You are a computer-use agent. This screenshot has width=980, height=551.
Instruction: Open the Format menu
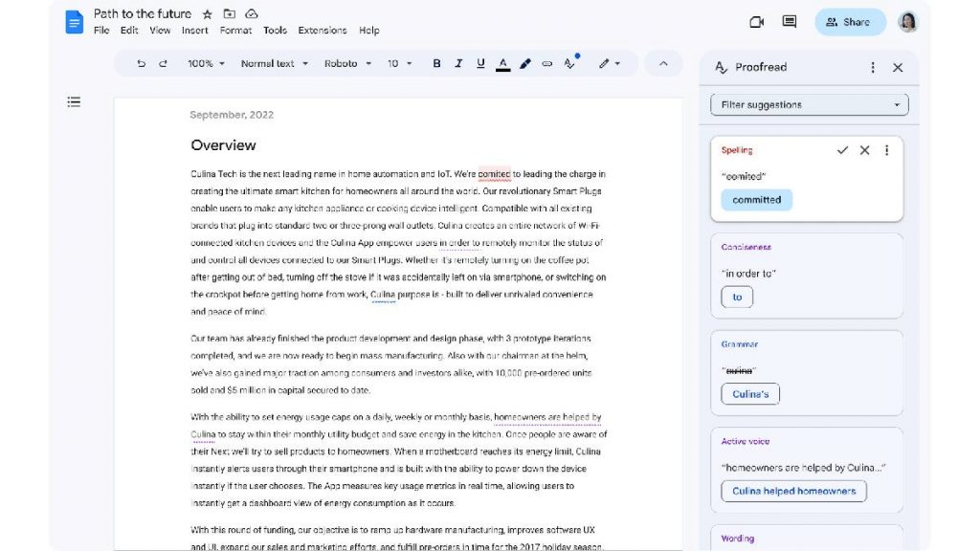pos(235,30)
